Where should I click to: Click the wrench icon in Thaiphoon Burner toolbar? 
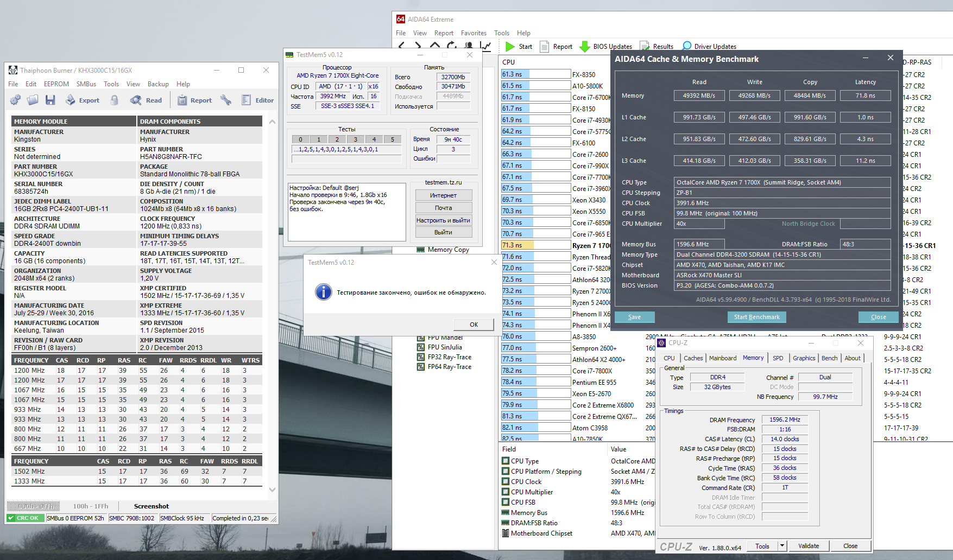click(226, 100)
